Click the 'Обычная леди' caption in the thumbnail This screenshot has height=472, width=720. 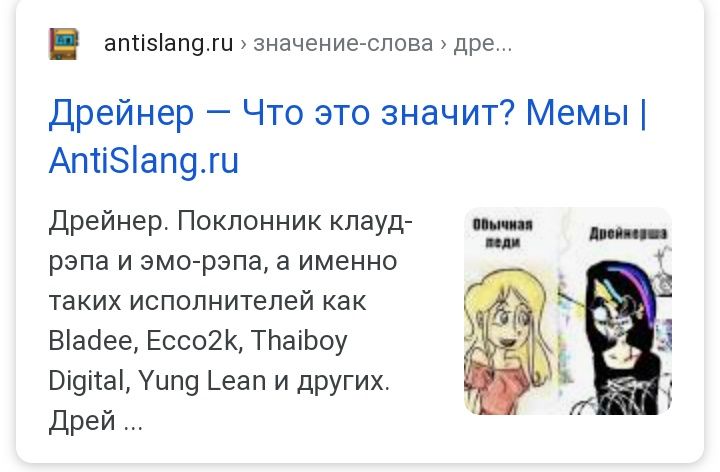tap(503, 234)
